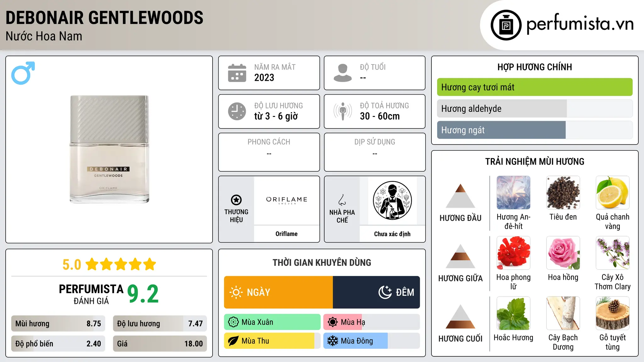
Task: Click the sun icon beside Mùa Hạ
Action: tap(333, 322)
